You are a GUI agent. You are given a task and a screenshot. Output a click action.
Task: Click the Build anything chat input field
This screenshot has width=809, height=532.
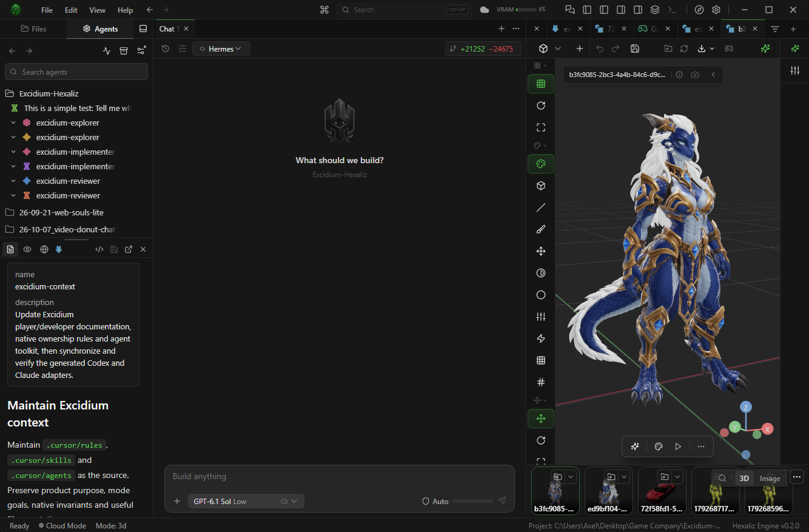(340, 477)
